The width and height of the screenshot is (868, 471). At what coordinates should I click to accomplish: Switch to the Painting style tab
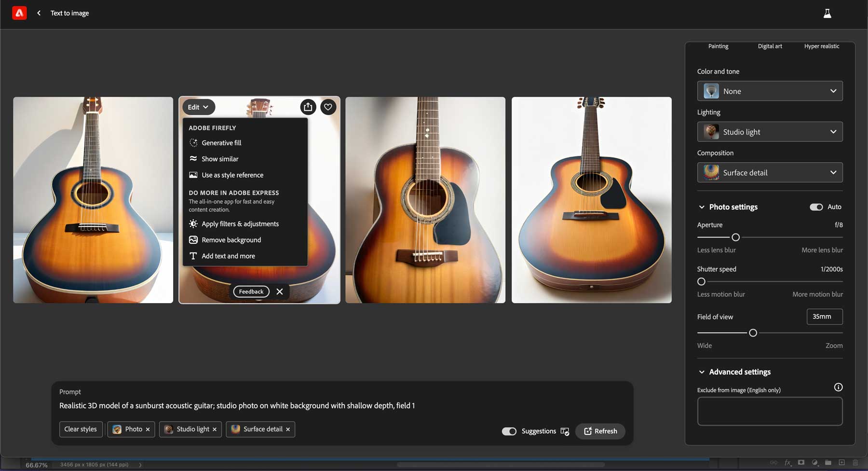(718, 46)
